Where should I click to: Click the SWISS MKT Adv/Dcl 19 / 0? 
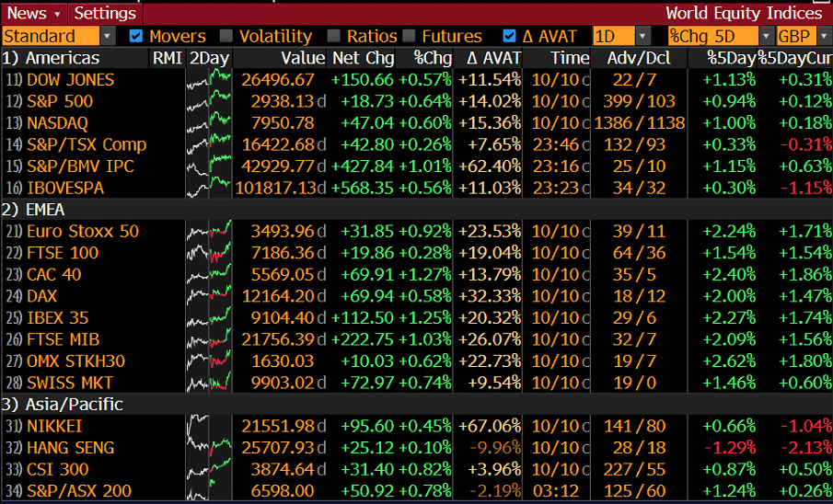[634, 383]
